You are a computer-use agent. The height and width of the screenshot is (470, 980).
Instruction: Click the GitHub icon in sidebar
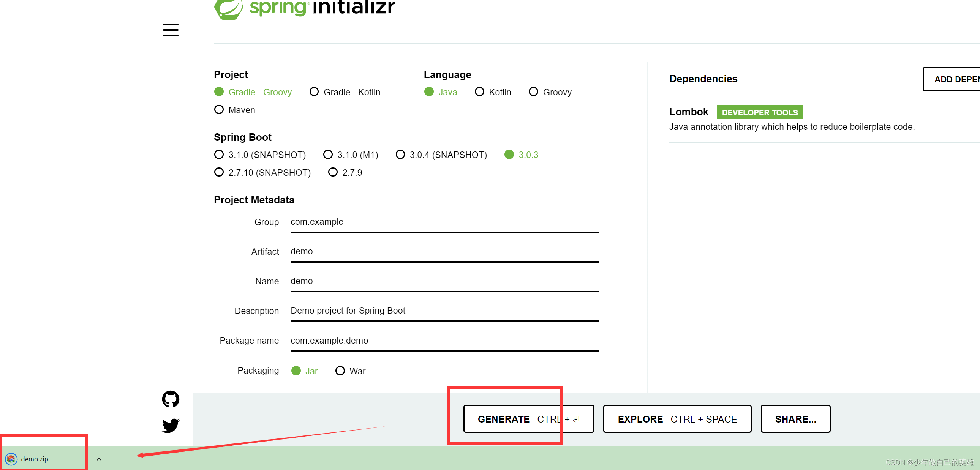tap(171, 399)
